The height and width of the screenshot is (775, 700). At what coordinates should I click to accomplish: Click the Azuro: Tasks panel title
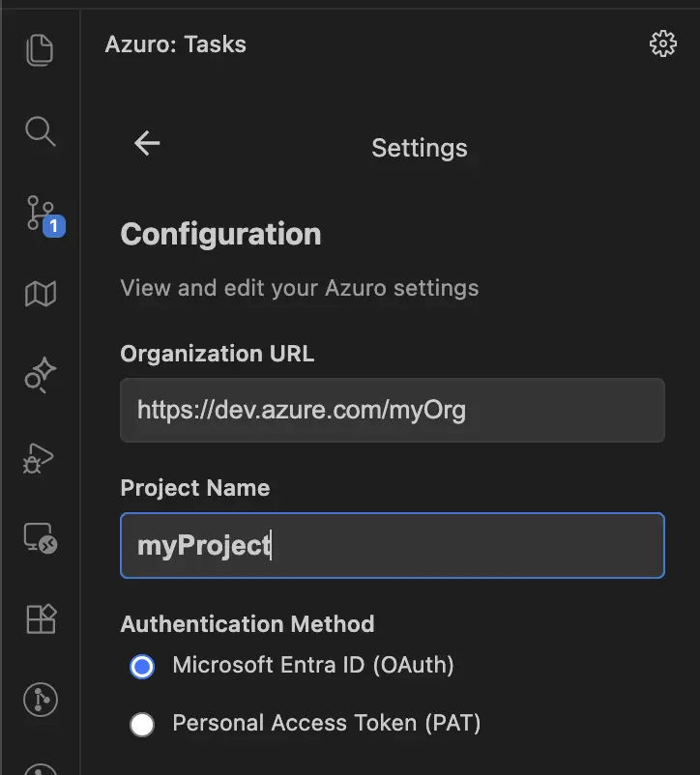176,44
